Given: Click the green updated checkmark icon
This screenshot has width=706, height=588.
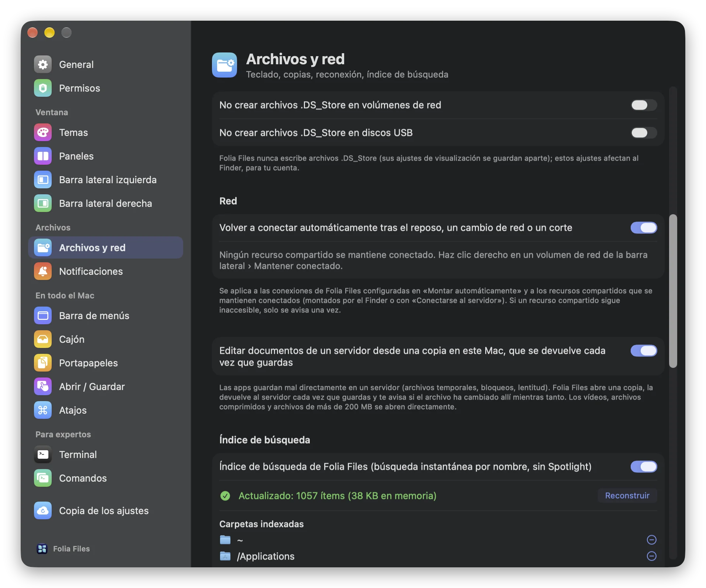Looking at the screenshot, I should point(225,496).
